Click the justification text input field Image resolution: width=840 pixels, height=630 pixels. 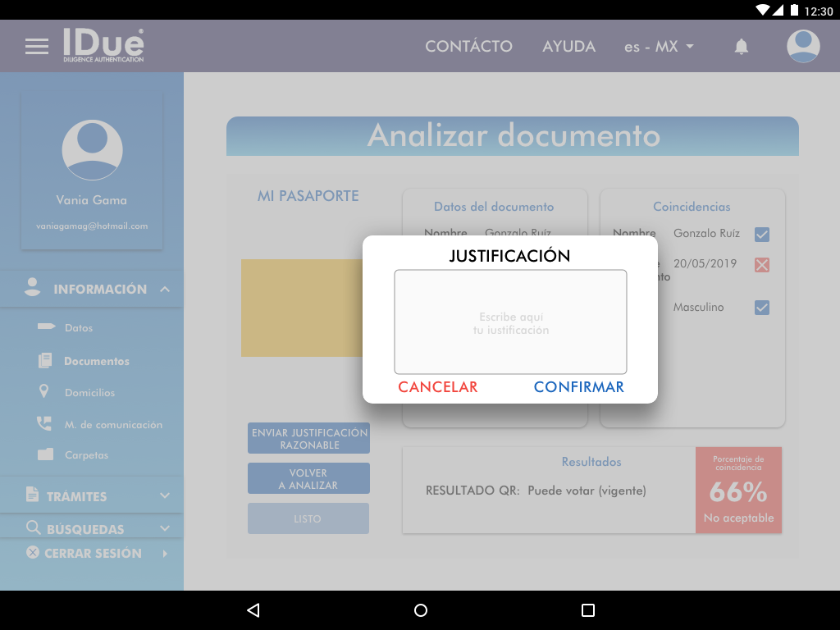pos(510,322)
